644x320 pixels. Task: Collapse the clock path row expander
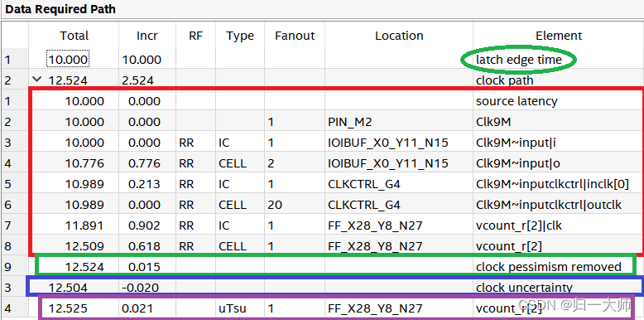(38, 80)
